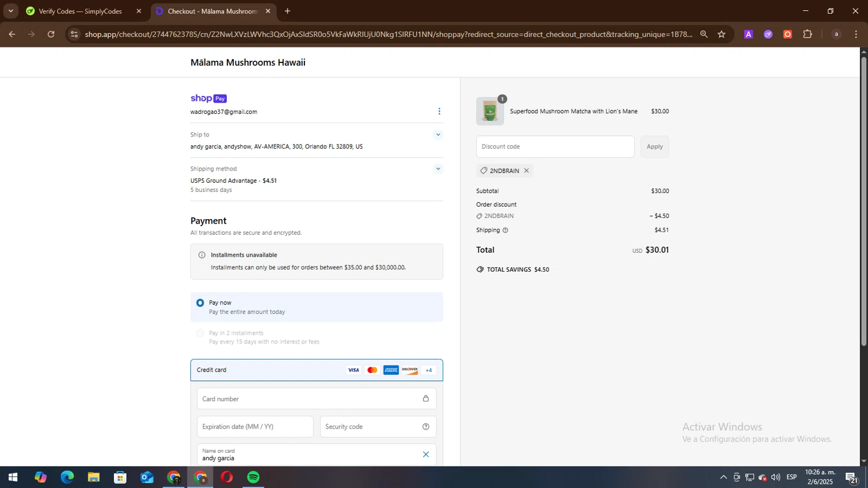868x488 pixels.
Task: Show hidden system tray icons
Action: point(723,478)
